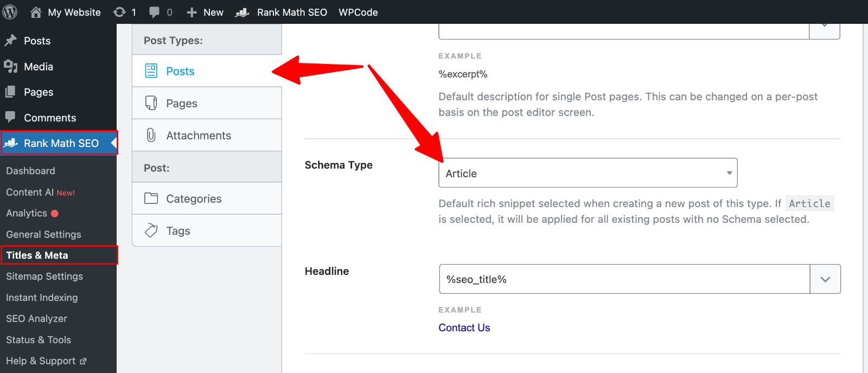Click the Rank Math icon in admin bar
Viewport: 868px width, 373px height.
(x=242, y=12)
